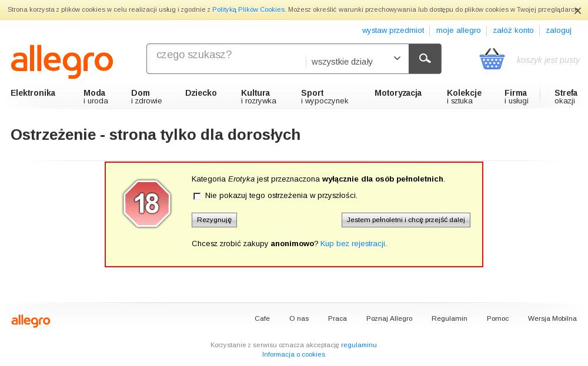This screenshot has height=366, width=588.
Task: Click the 'załóż konto' link
Action: tap(513, 31)
